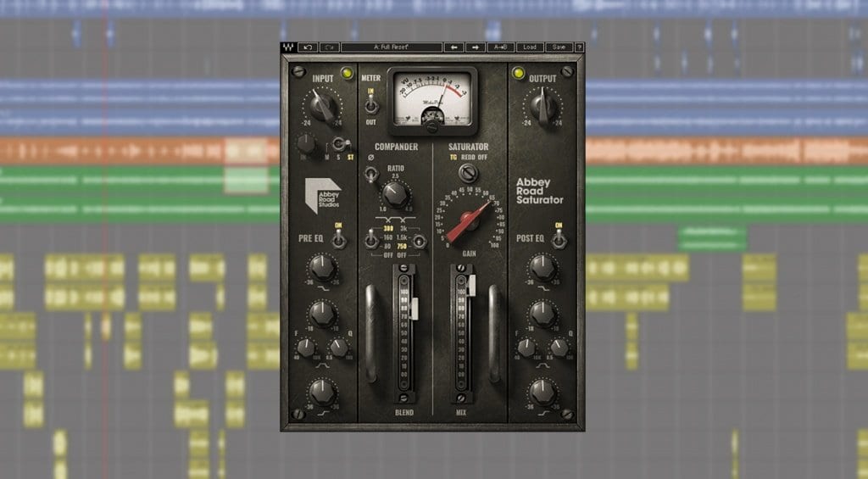Click the redo arrow button
The width and height of the screenshot is (868, 479).
[329, 47]
